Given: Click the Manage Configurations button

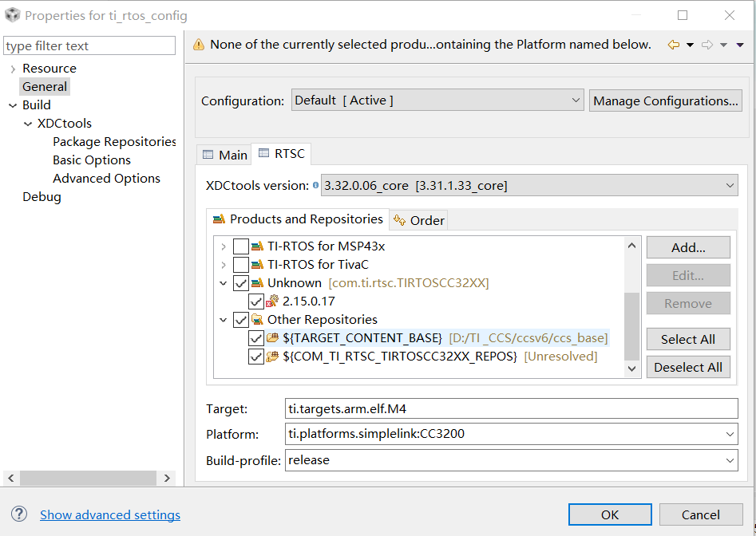Looking at the screenshot, I should (x=666, y=101).
